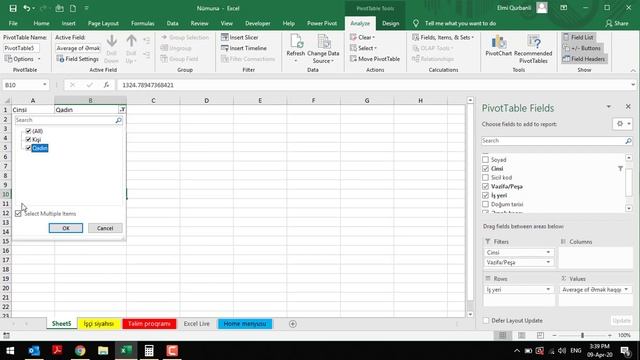Click the search magnifier in filter popup
This screenshot has width=640, height=360.
click(118, 120)
